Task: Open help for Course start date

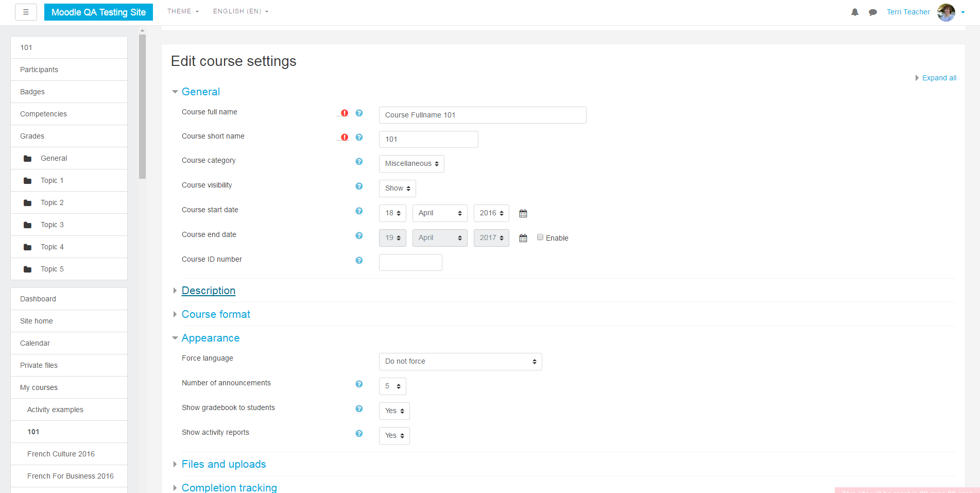Action: [359, 211]
